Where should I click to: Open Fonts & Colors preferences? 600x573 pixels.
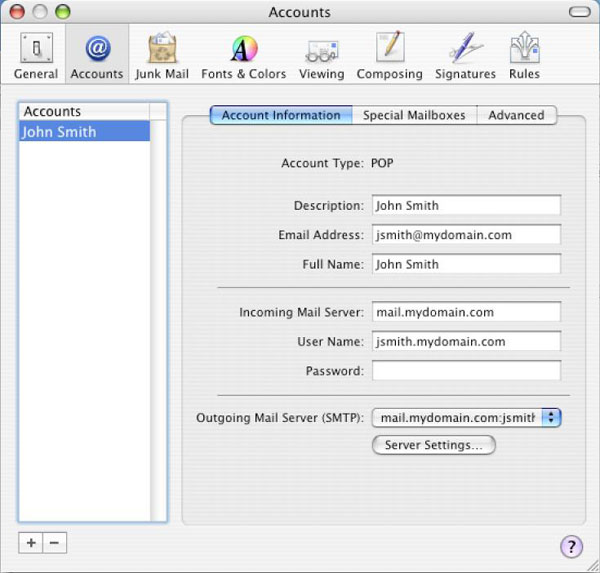[243, 56]
